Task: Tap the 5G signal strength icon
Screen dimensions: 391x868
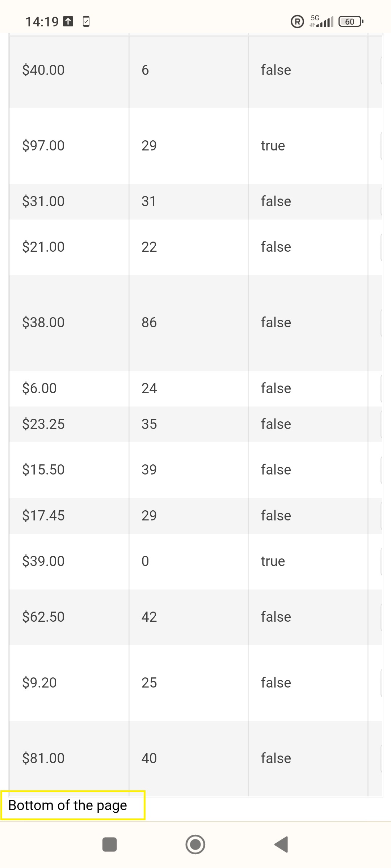Action: (x=321, y=22)
